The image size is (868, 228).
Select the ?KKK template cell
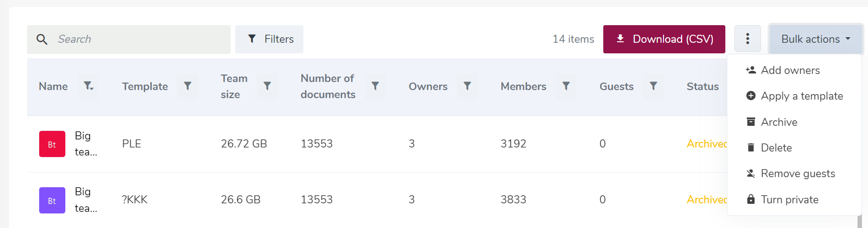point(135,200)
